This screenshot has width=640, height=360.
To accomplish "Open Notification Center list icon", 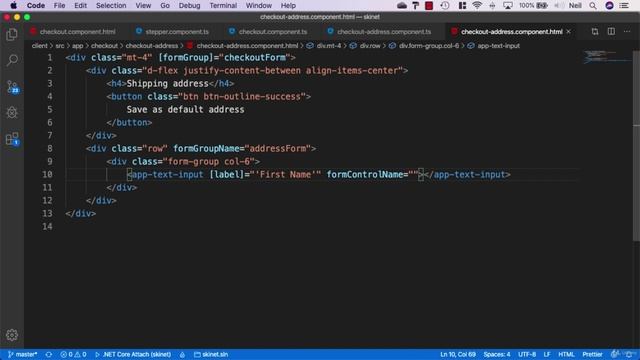I will click(x=624, y=6).
